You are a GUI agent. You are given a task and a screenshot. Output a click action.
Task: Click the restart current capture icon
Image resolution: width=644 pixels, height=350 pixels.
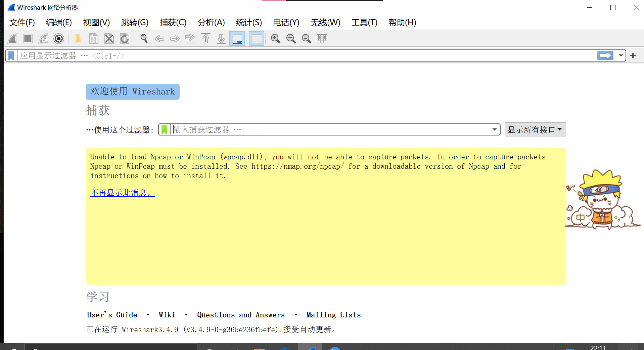[x=43, y=38]
